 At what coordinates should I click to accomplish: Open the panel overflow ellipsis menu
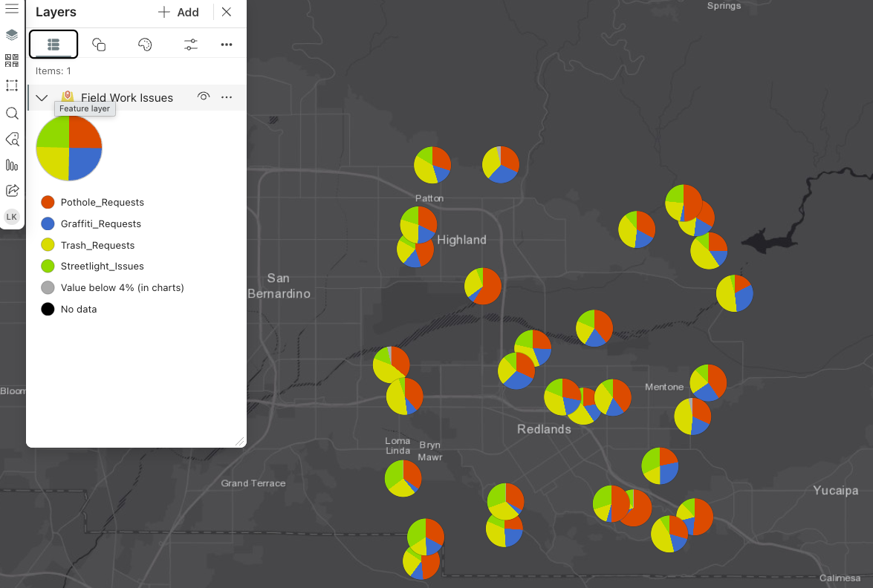[x=227, y=44]
